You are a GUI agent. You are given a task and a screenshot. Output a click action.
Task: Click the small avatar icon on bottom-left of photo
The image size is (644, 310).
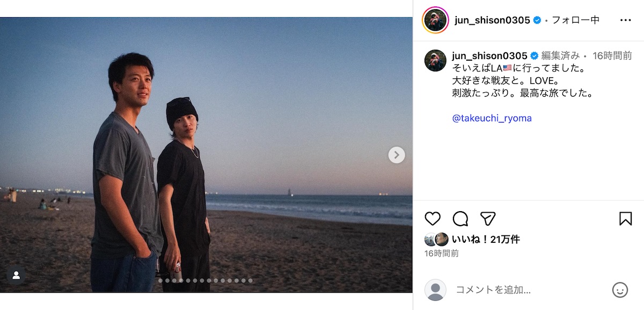tap(17, 276)
